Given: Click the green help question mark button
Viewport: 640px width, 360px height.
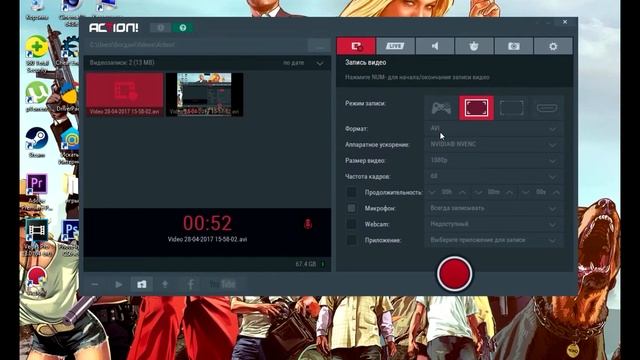Looking at the screenshot, I should (182, 28).
